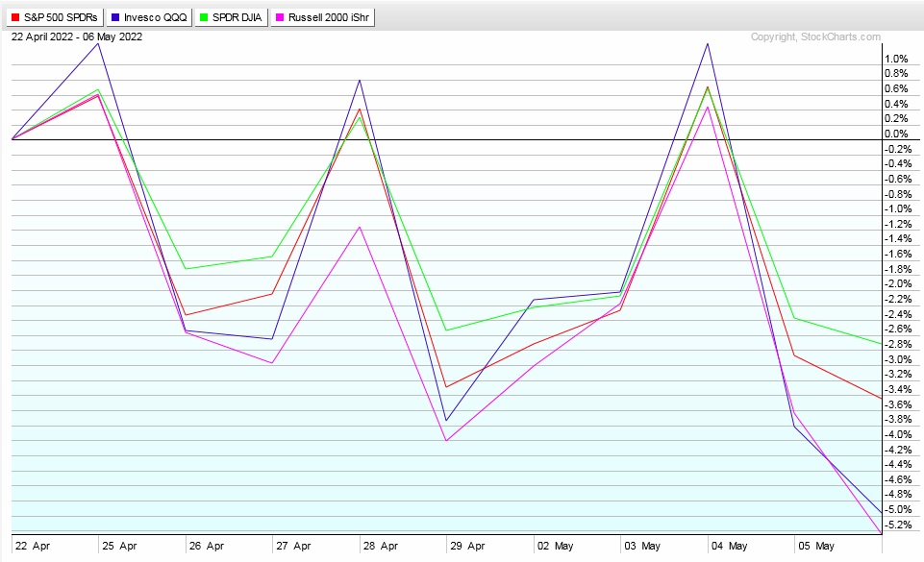924x562 pixels.
Task: Click the '-2.8%' y-axis label
Action: point(898,344)
